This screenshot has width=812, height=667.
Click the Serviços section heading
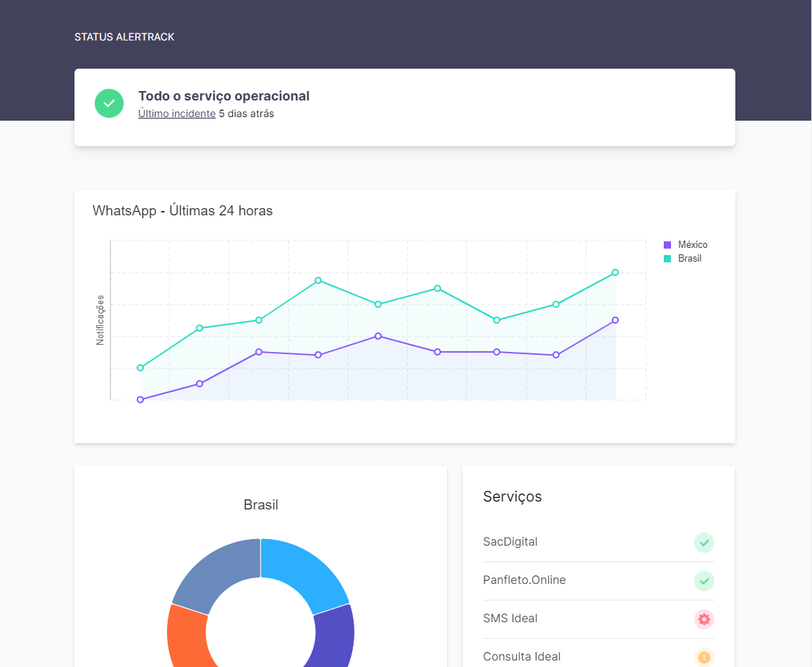[512, 496]
